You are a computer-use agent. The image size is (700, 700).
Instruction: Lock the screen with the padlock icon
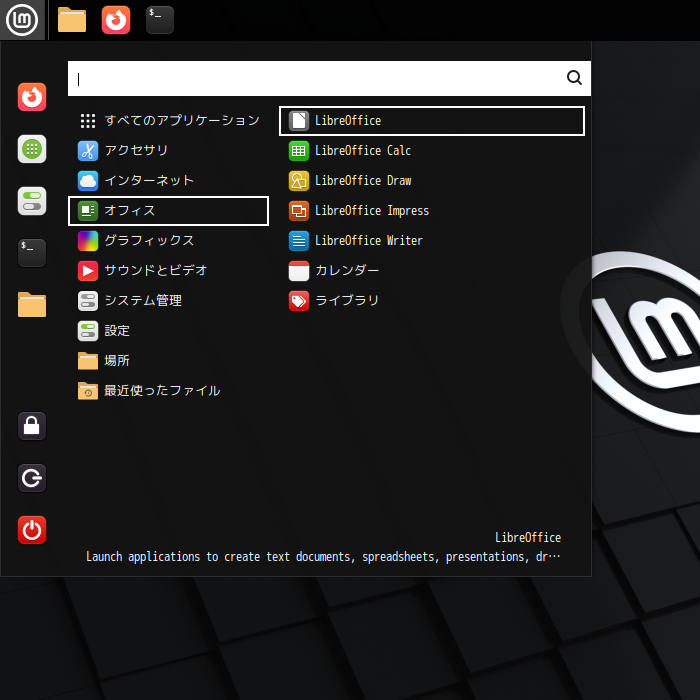click(32, 426)
